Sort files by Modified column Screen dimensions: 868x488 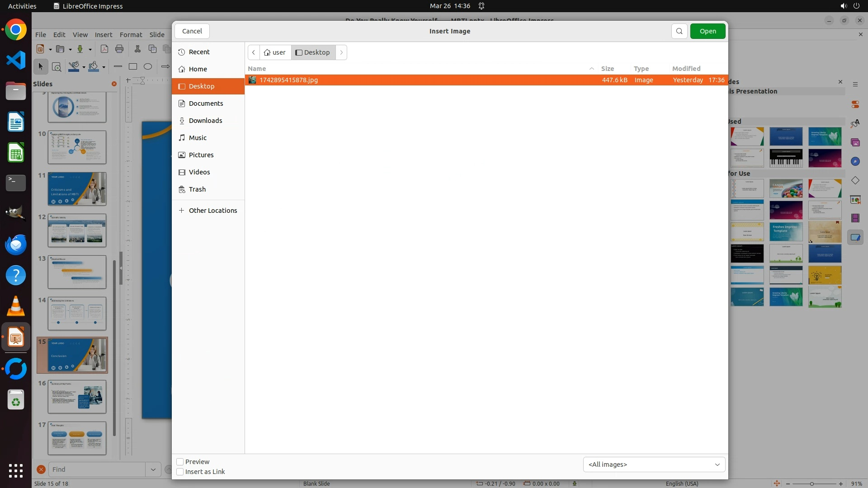click(x=686, y=69)
